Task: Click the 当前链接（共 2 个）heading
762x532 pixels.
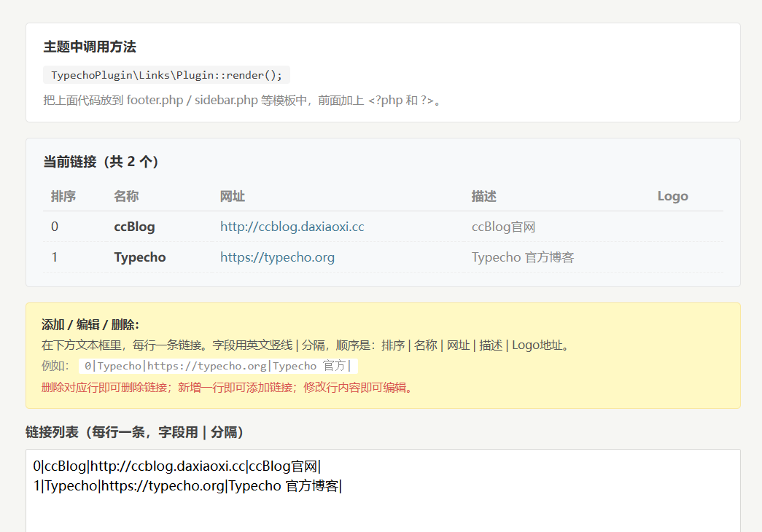Action: (101, 162)
